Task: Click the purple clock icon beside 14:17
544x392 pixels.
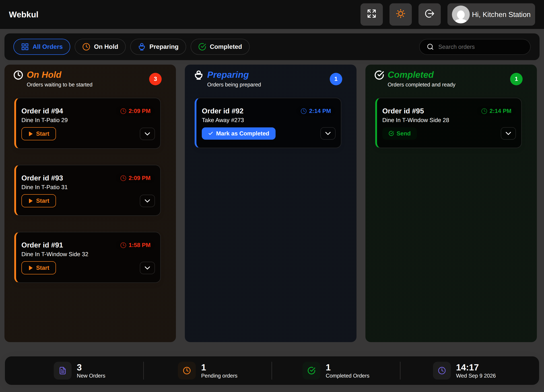Action: (442, 371)
